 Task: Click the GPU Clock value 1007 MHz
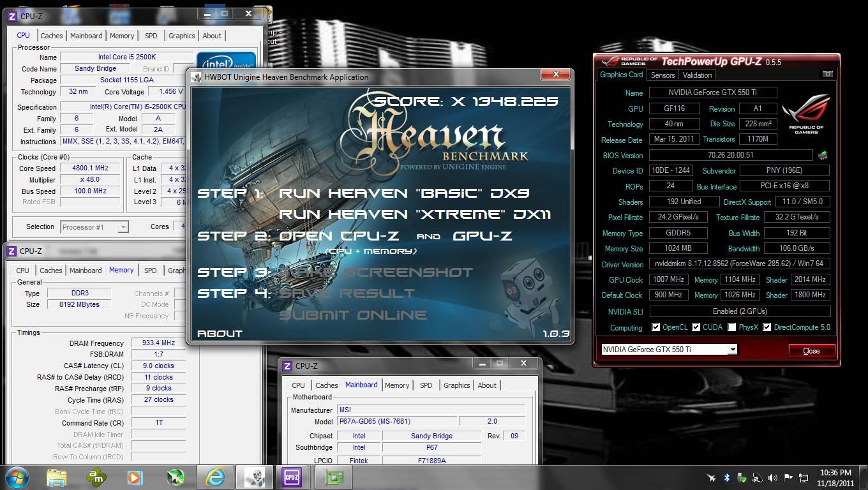pos(668,279)
